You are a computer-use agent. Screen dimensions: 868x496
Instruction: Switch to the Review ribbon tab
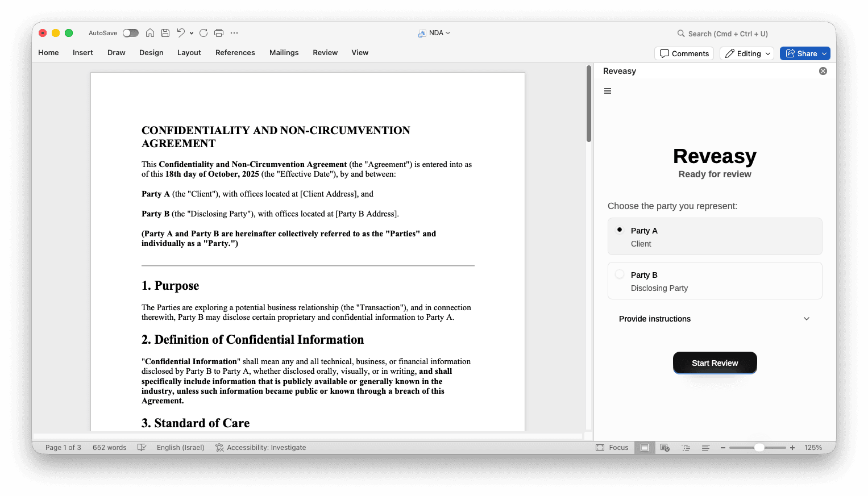[325, 52]
